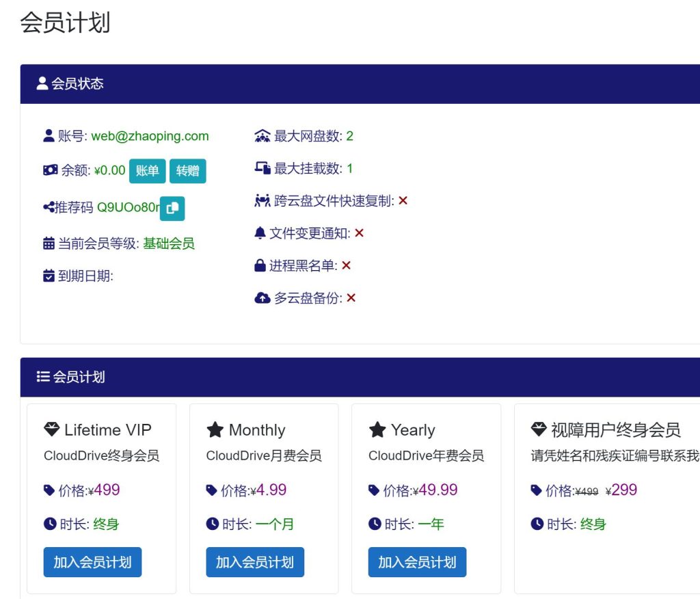Click the money icon next to 余额

[x=51, y=170]
